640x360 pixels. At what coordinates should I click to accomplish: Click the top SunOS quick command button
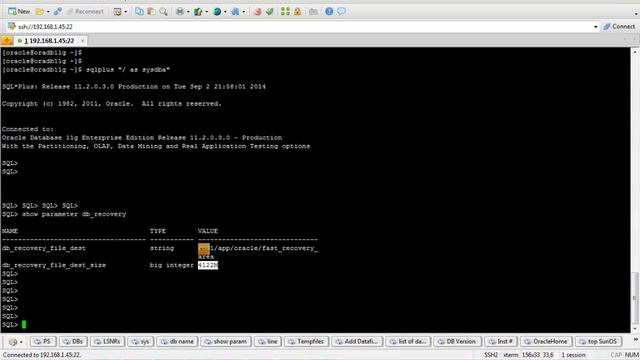point(598,341)
